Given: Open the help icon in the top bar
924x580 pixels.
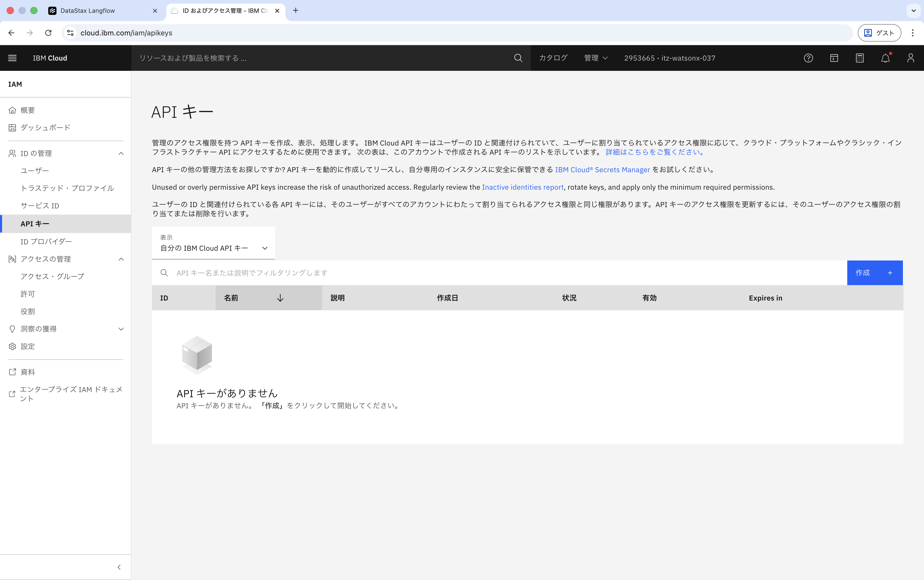Looking at the screenshot, I should [808, 58].
